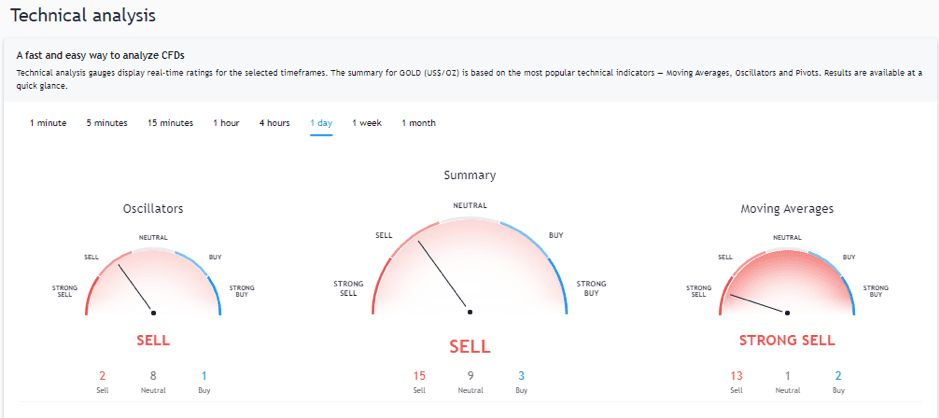Click the Summary section heading
This screenshot has width=939, height=418.
pos(469,175)
